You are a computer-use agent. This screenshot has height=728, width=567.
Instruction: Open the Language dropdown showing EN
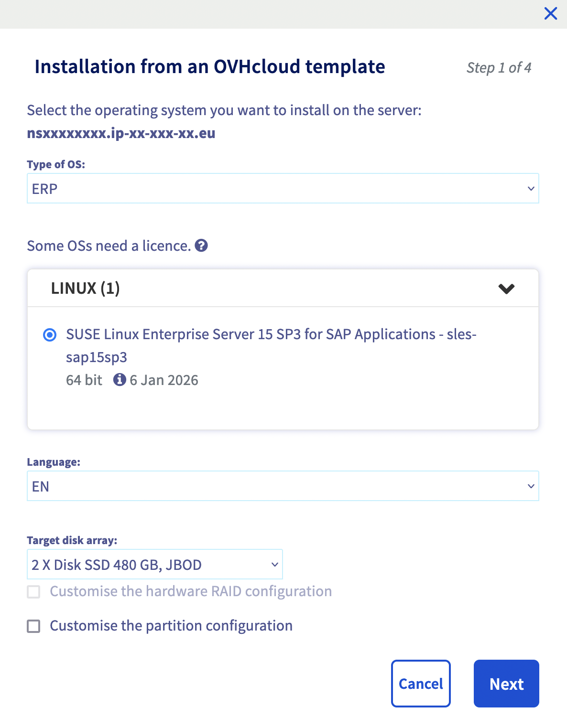tap(283, 486)
